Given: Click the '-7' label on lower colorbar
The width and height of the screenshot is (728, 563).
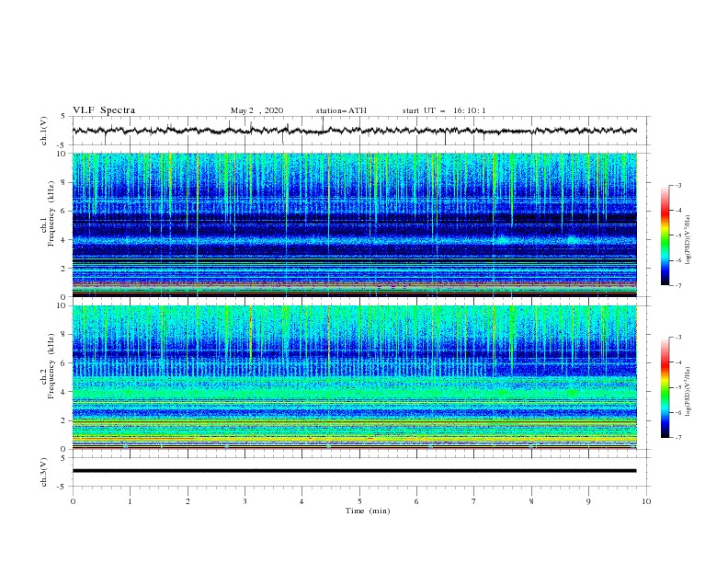Looking at the screenshot, I should pos(678,437).
